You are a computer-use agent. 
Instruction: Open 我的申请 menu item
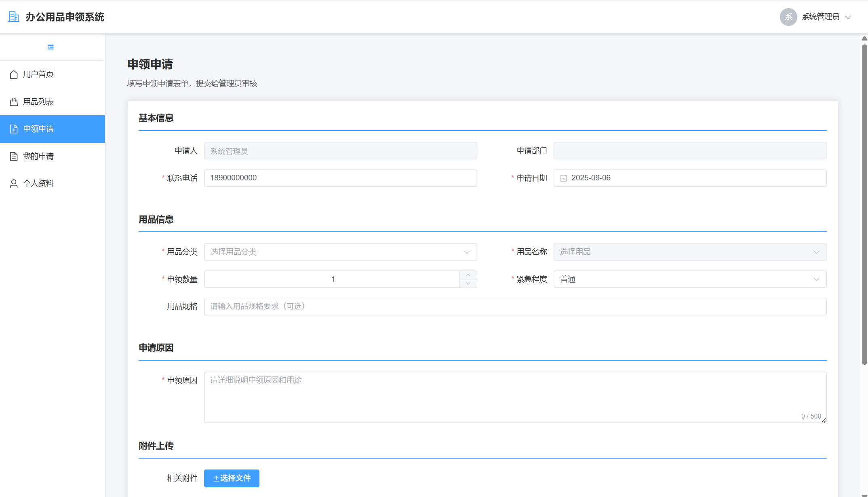point(38,157)
